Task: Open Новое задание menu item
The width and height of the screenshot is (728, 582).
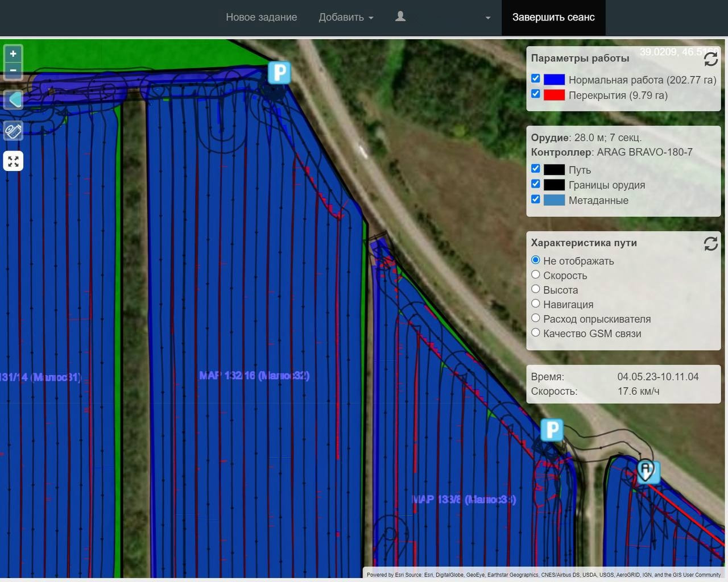Action: click(261, 17)
